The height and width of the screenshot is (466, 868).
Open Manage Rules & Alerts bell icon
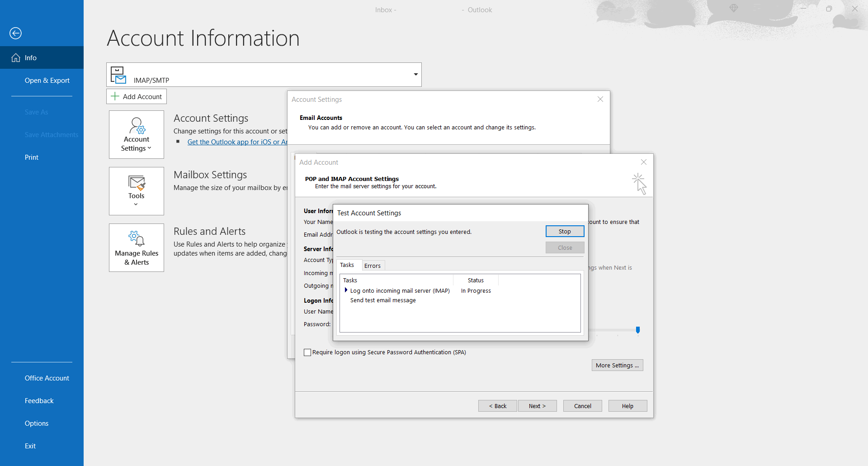(137, 238)
